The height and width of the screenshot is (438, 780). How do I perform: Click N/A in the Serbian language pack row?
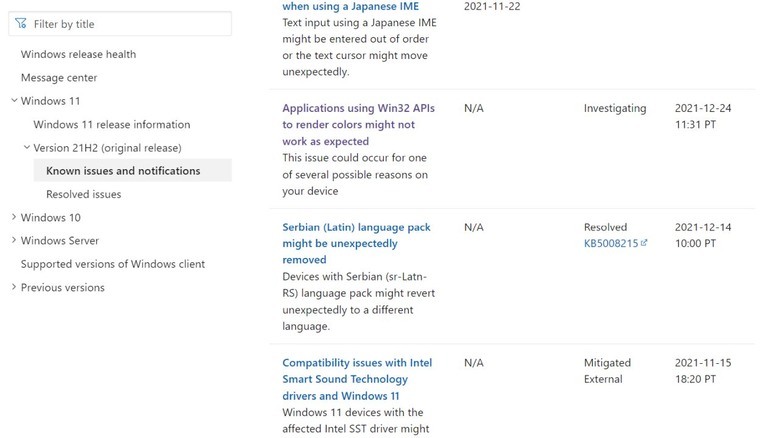tap(474, 227)
